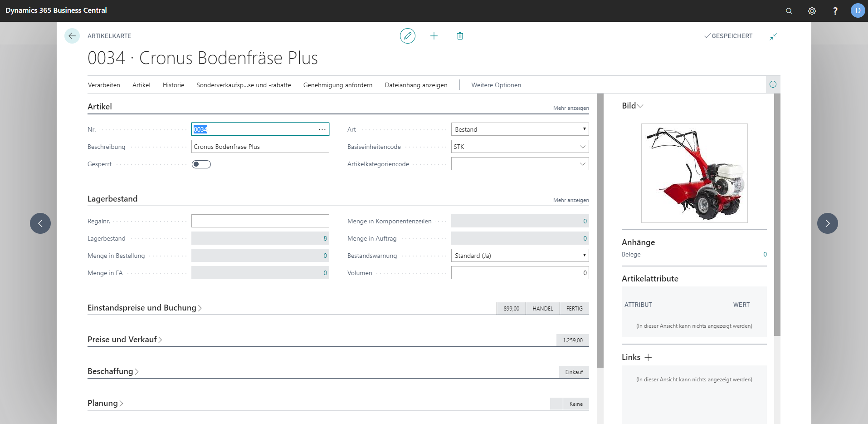This screenshot has height=424, width=868.
Task: Click Dateianhang anzeigen action
Action: click(x=416, y=85)
